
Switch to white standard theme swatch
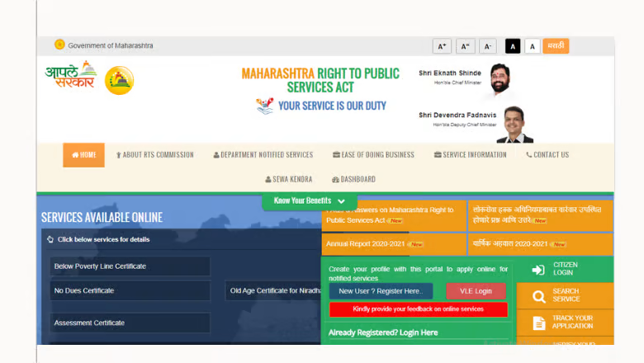(533, 46)
